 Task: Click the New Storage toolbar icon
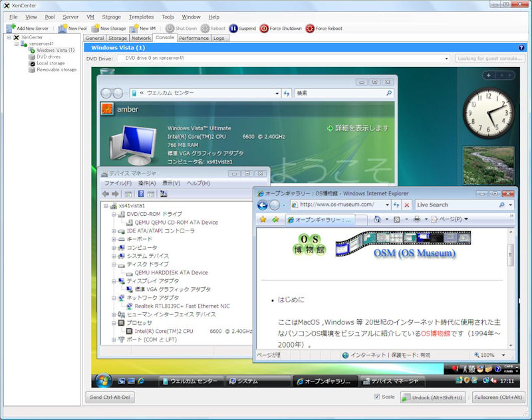click(95, 29)
